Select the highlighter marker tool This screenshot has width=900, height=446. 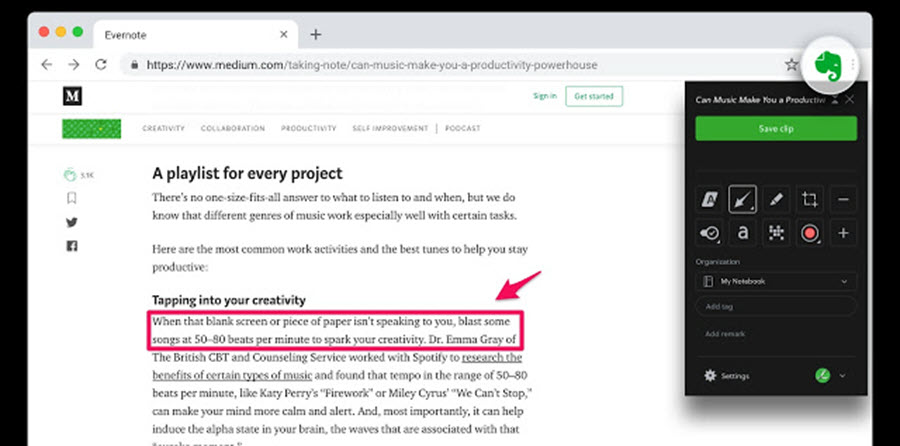click(x=775, y=200)
